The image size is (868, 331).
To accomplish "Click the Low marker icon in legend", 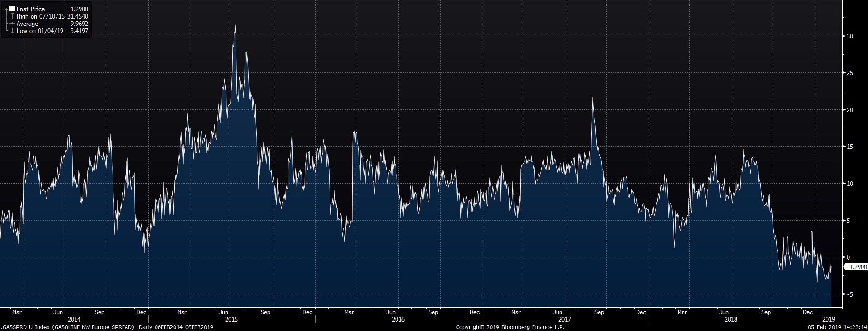I will point(12,31).
